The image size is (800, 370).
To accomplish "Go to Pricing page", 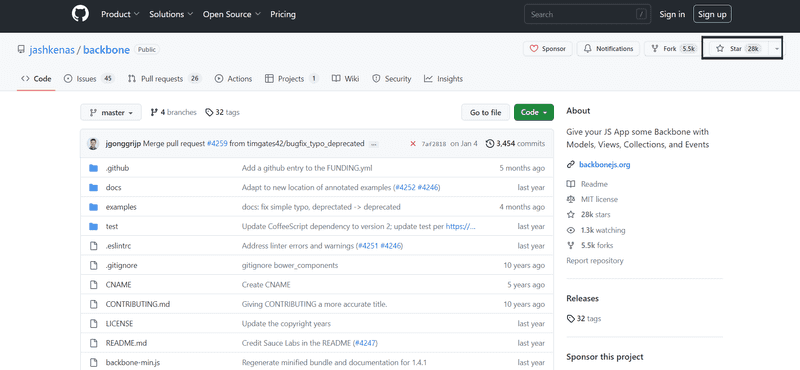I will pyautogui.click(x=283, y=14).
